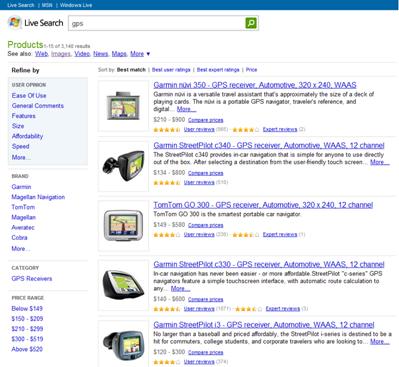The image size is (399, 367).
Task: Open Garmin StreetPilot i3 product title
Action: [x=264, y=325]
